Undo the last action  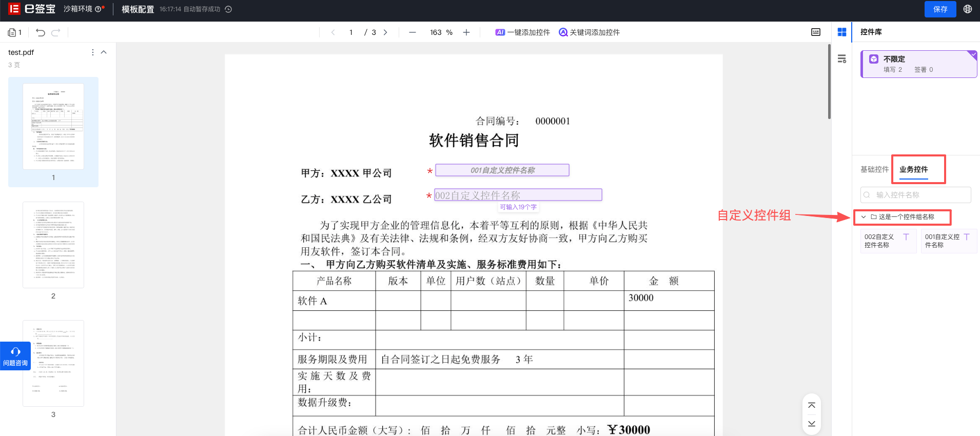click(x=41, y=32)
